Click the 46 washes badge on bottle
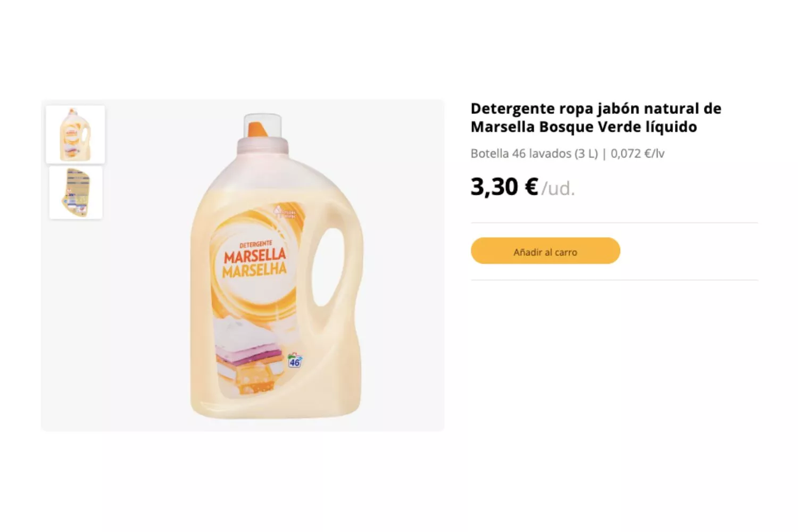 tap(294, 361)
